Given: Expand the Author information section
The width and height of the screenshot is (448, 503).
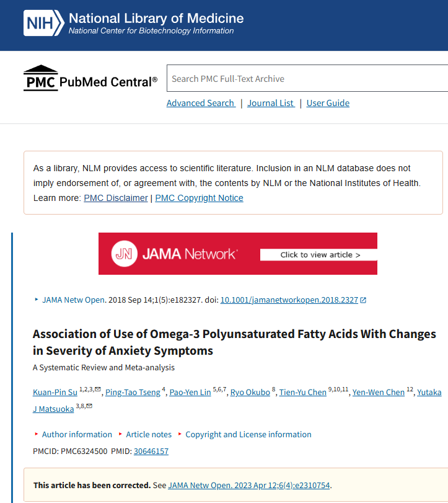Looking at the screenshot, I should [x=73, y=434].
